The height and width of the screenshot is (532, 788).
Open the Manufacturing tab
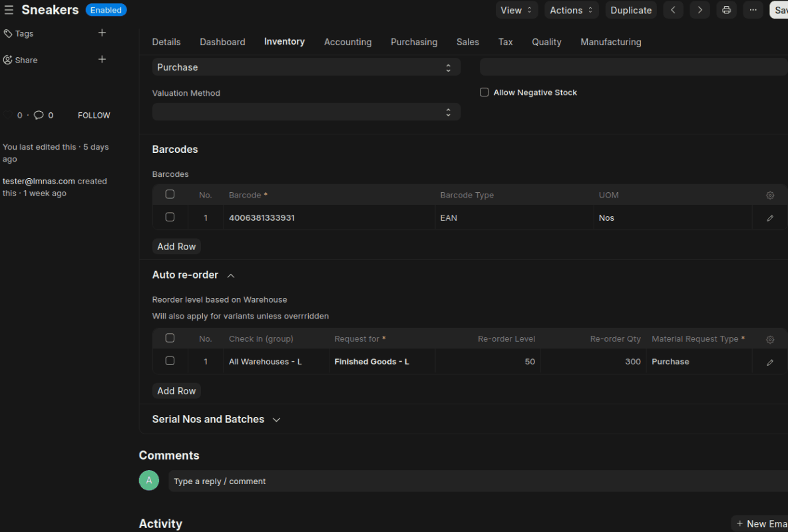pyautogui.click(x=610, y=42)
